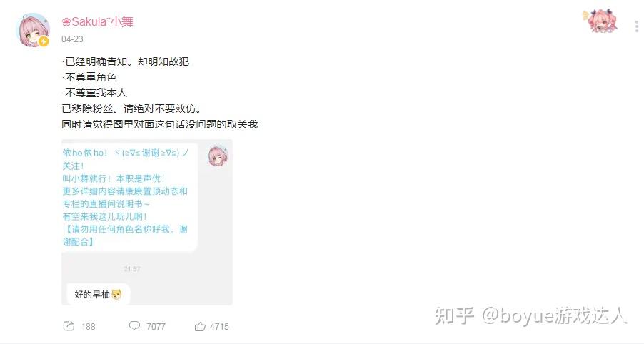
Task: Click the reply bubble 好的早柚
Action: coord(98,294)
